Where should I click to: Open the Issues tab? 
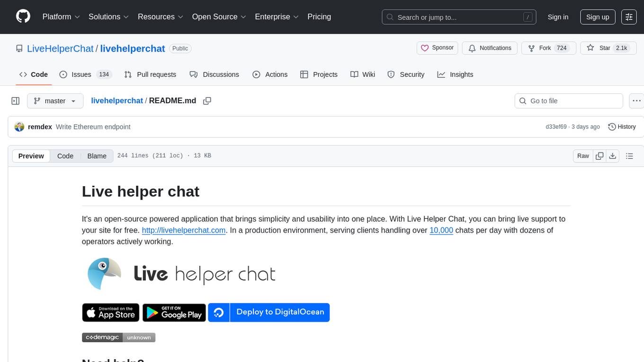click(85, 74)
